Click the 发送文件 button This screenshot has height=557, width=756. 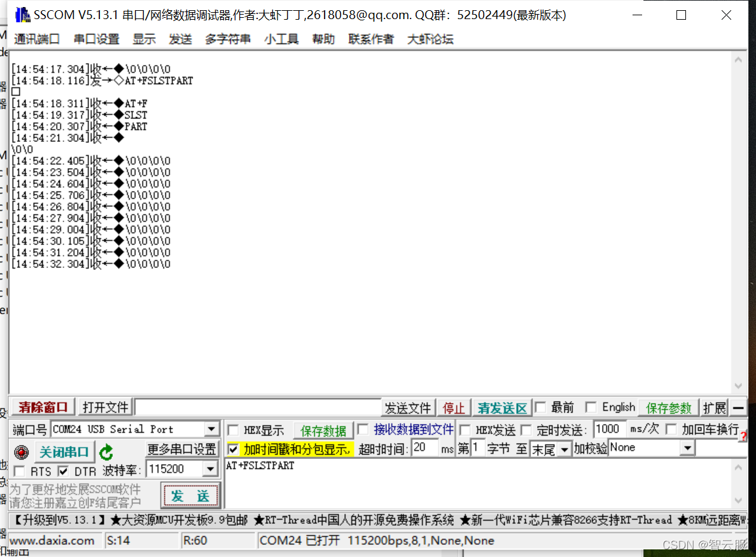pos(408,408)
